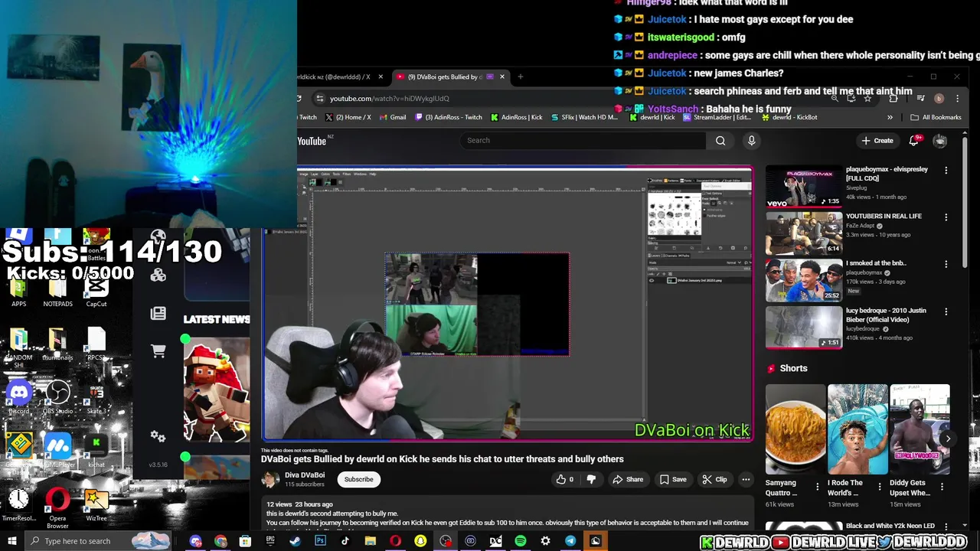Click launcher shopping cart icon
Image resolution: width=980 pixels, height=551 pixels.
coord(158,351)
